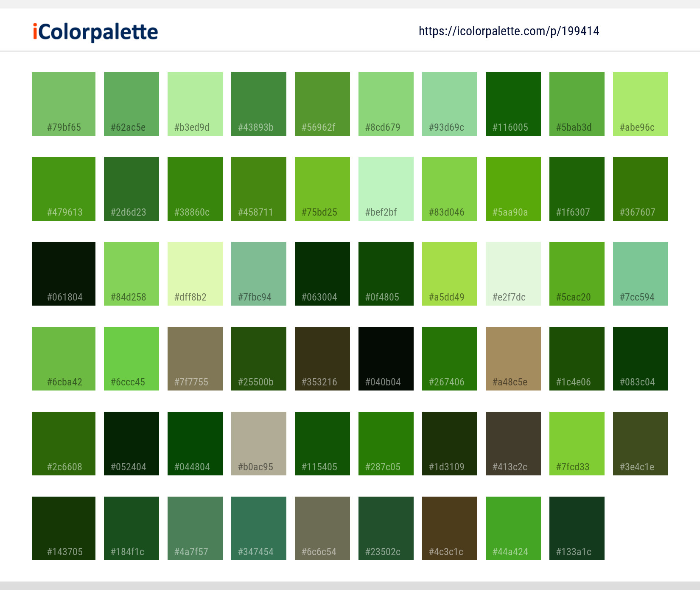Select the #2c6608 swatch
Viewport: 700px width, 590px height.
[x=64, y=444]
